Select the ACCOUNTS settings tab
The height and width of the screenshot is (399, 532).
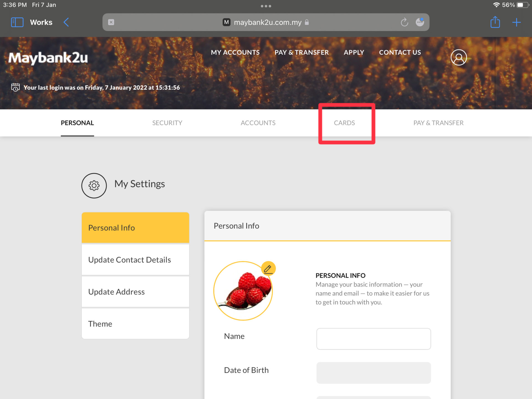tap(258, 123)
